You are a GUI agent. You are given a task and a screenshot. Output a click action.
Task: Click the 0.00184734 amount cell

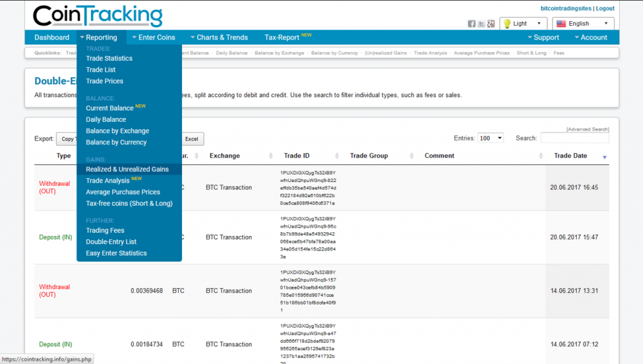click(x=147, y=345)
